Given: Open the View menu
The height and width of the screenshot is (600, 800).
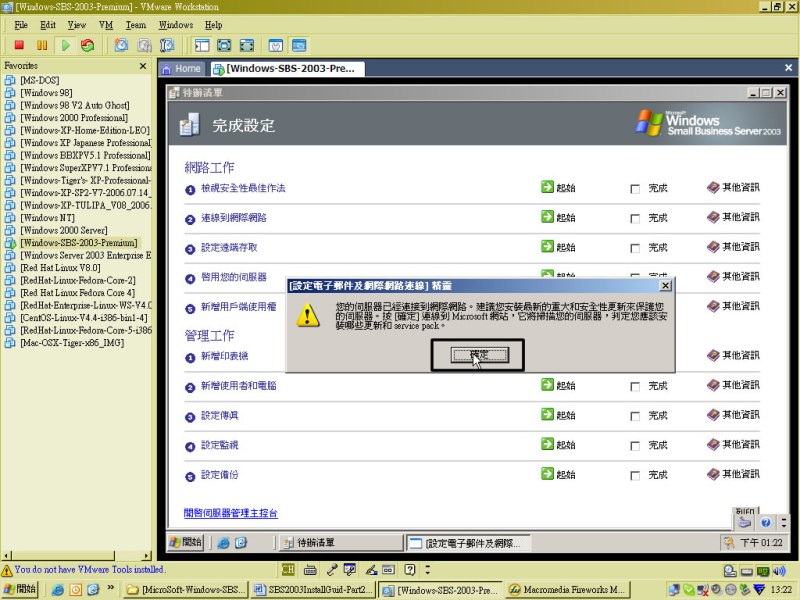Looking at the screenshot, I should coord(77,25).
